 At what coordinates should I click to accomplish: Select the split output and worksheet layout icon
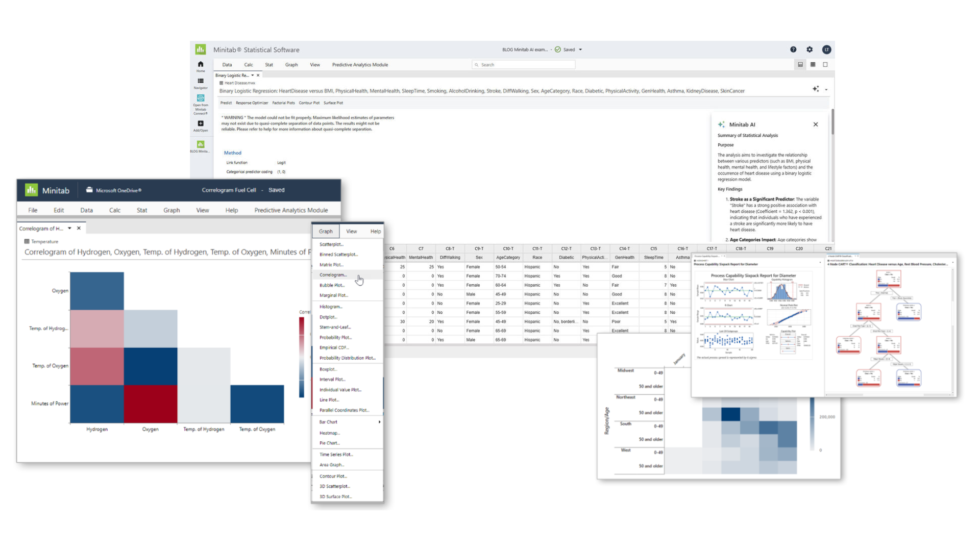800,65
